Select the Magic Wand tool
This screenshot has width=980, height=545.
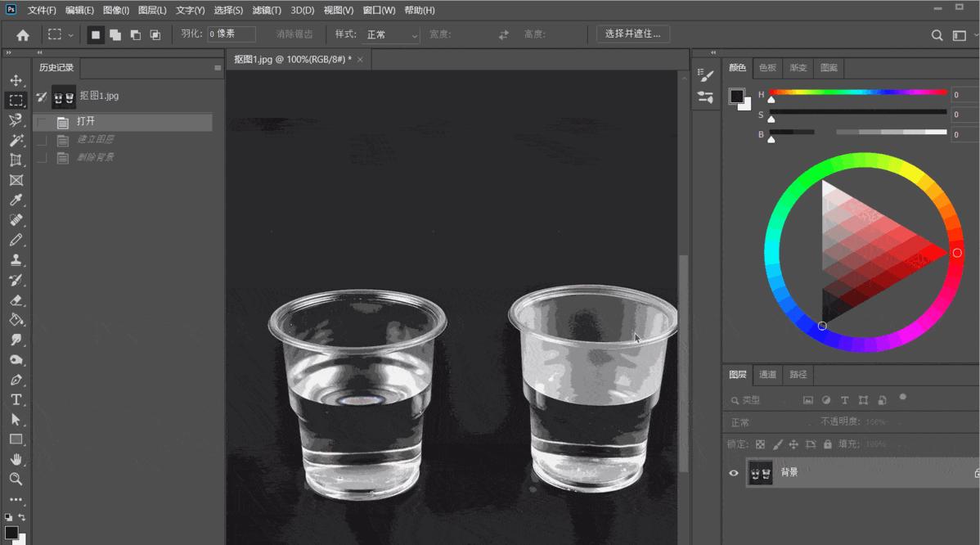tap(16, 140)
